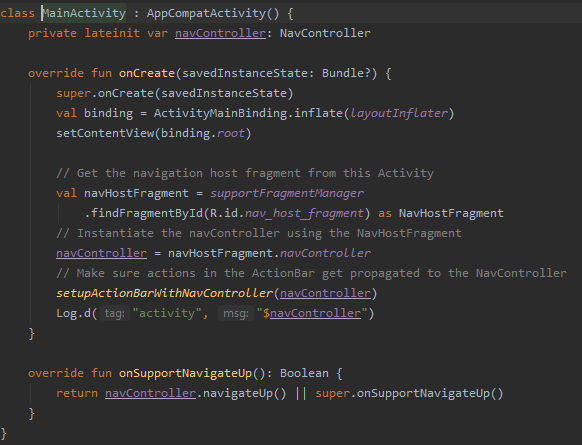Click comment 'Get the navigation host fragment'

coord(245,173)
